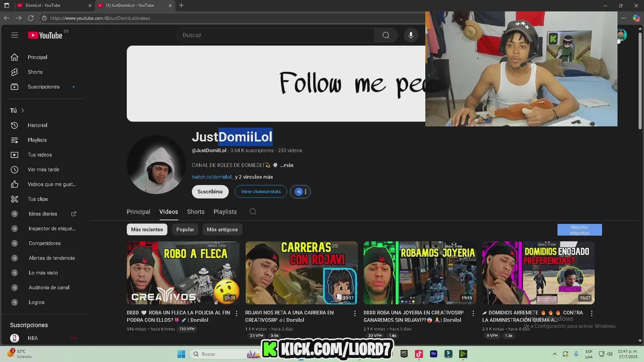The width and height of the screenshot is (644, 362).
Task: Open CARRERAS CON RDJAVI video thumbnail
Action: [x=301, y=273]
